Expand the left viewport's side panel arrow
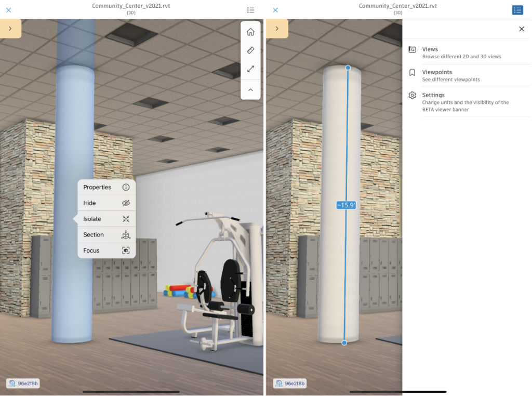The width and height of the screenshot is (532, 396). [10, 29]
